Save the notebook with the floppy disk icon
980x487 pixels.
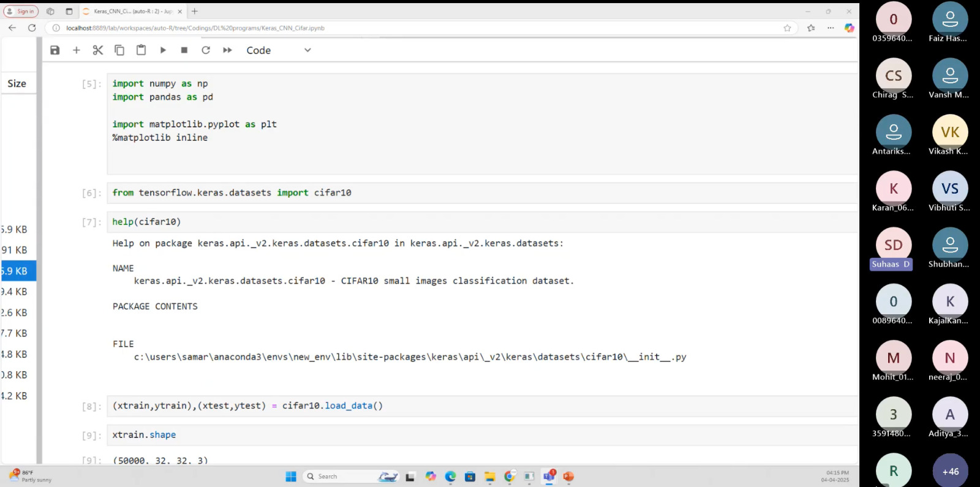tap(55, 50)
